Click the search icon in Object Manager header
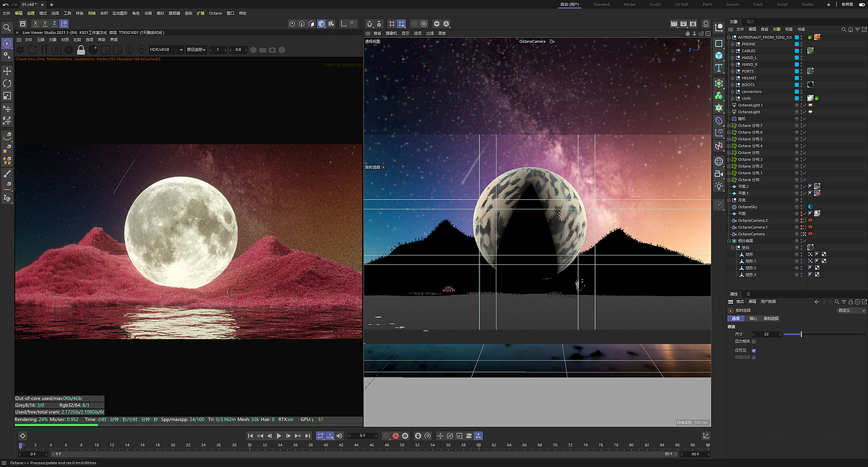 click(844, 29)
